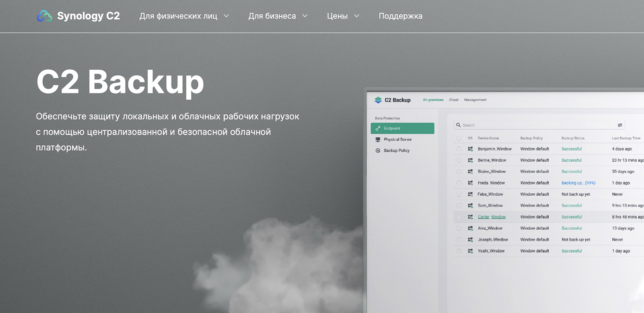Image resolution: width=644 pixels, height=313 pixels.
Task: Toggle the select-all checkbox in table header
Action: click(x=459, y=138)
